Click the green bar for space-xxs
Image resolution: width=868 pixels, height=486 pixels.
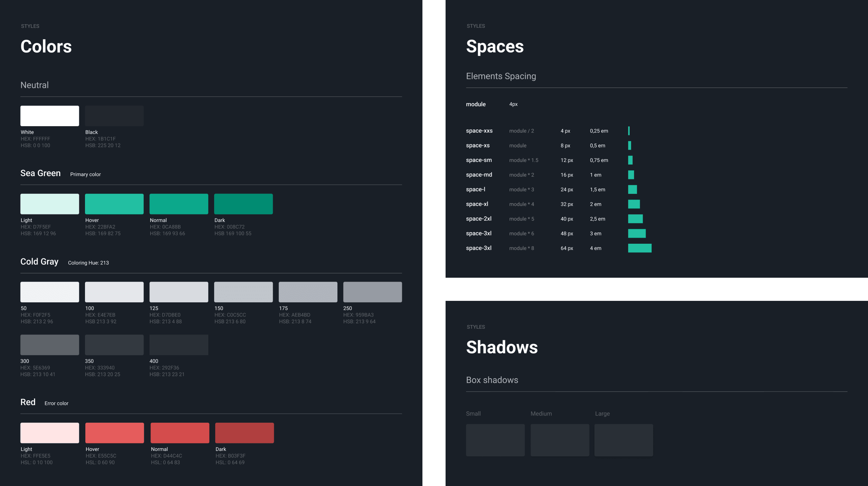point(629,131)
